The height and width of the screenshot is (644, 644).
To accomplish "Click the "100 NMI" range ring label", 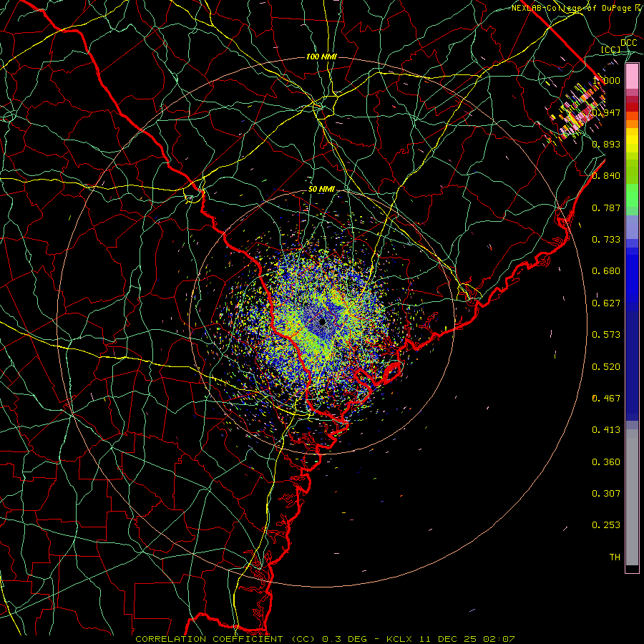I will coord(321,57).
